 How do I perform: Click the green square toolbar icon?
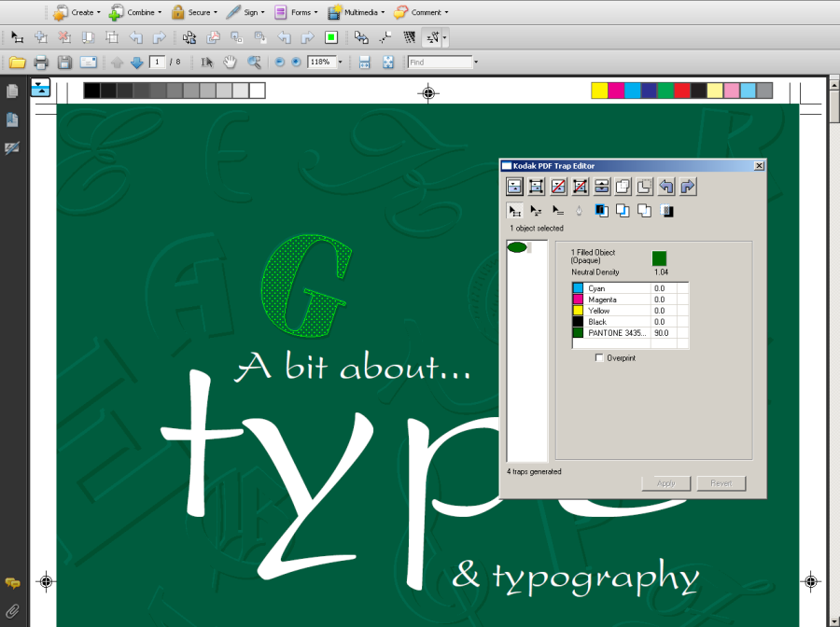tap(330, 37)
